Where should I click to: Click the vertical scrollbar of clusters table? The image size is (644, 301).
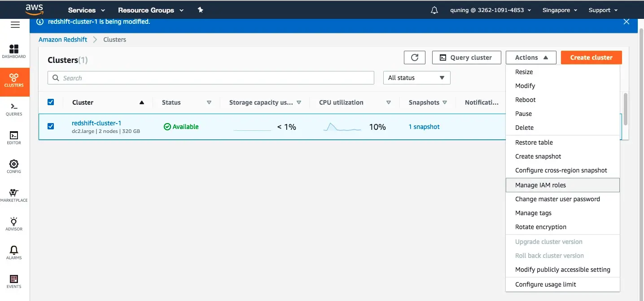point(626,109)
